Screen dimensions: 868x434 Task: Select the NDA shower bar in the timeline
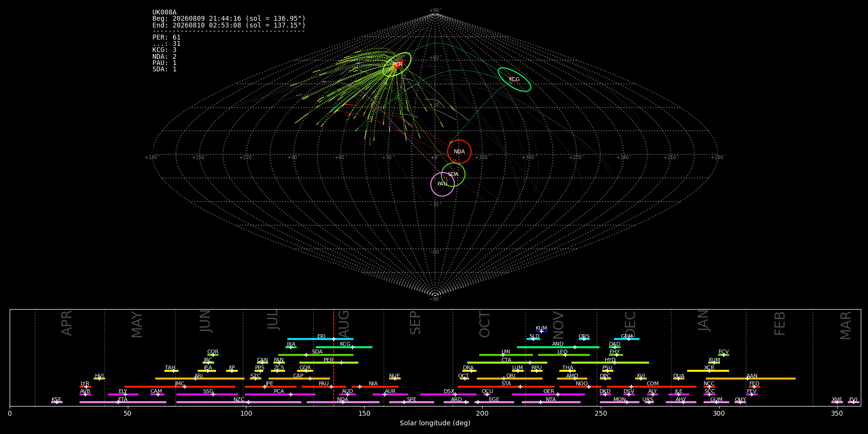pyautogui.click(x=343, y=402)
